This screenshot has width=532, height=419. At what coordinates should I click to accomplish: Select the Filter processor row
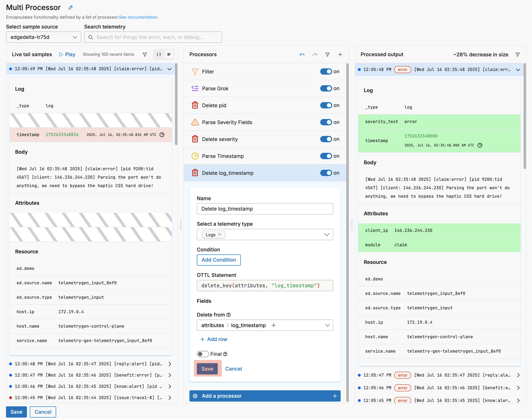click(x=265, y=72)
